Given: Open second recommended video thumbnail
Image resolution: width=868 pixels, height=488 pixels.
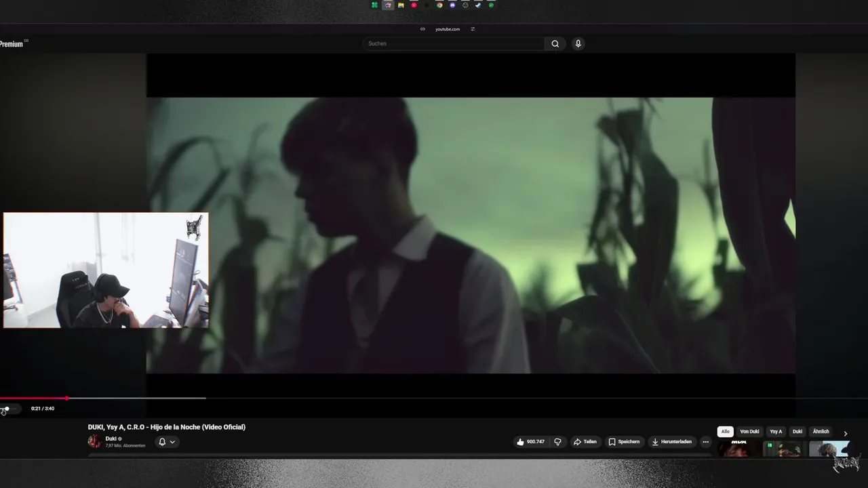Looking at the screenshot, I should tap(784, 449).
